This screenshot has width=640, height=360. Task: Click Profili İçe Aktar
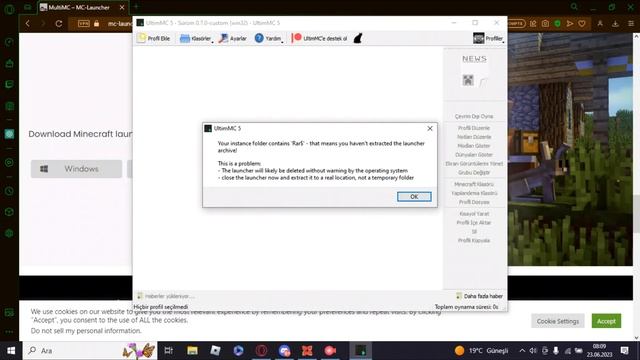tap(474, 223)
